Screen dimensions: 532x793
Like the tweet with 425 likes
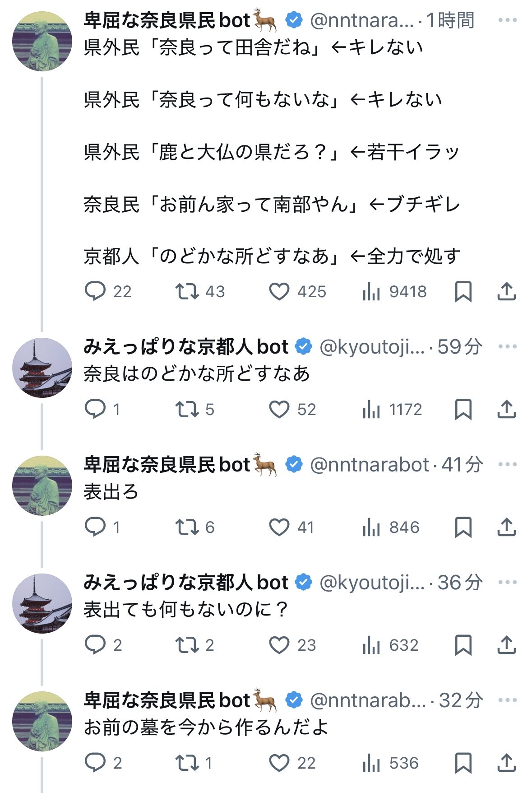click(x=279, y=292)
